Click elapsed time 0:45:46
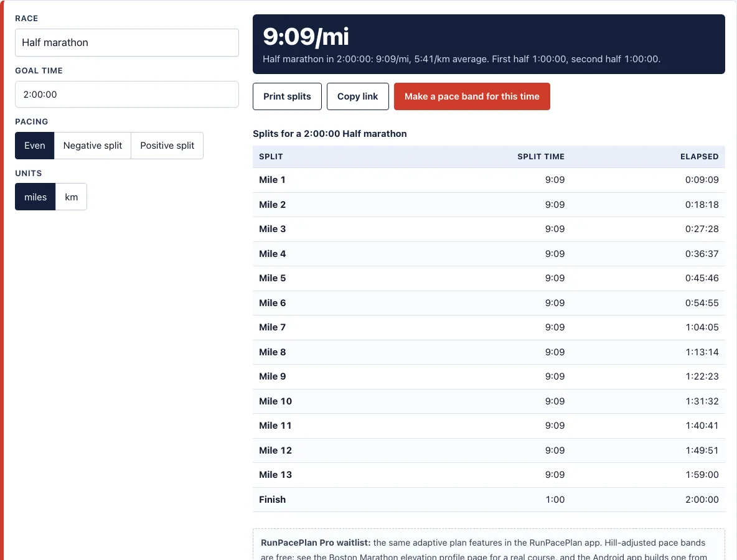 pos(702,279)
